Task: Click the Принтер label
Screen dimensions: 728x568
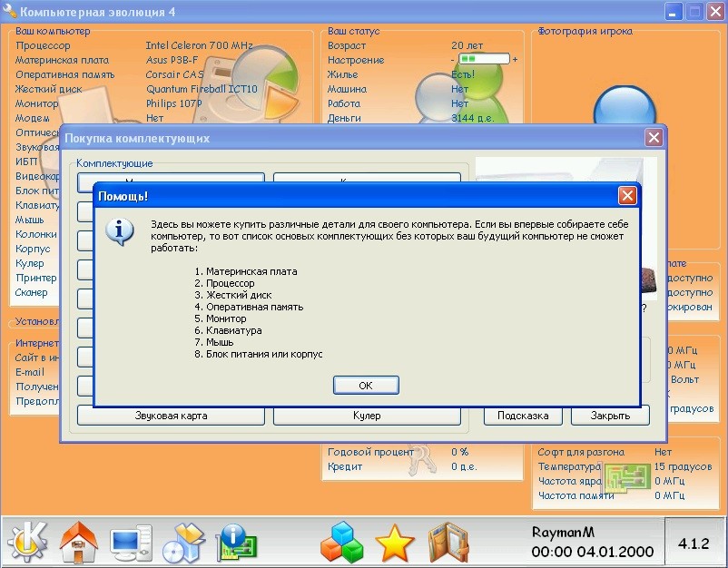Action: 36,278
